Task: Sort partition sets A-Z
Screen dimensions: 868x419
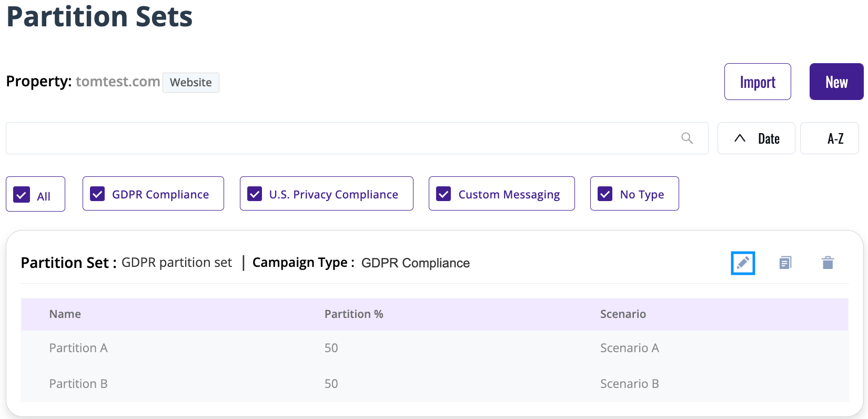Action: [830, 138]
